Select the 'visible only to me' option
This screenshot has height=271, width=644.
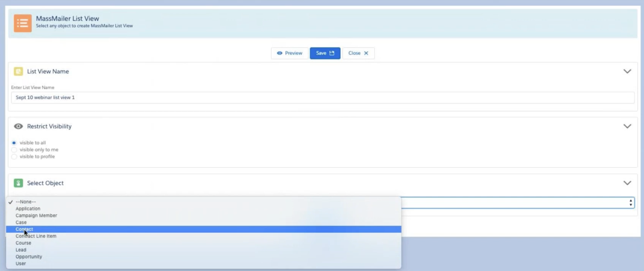tap(14, 150)
